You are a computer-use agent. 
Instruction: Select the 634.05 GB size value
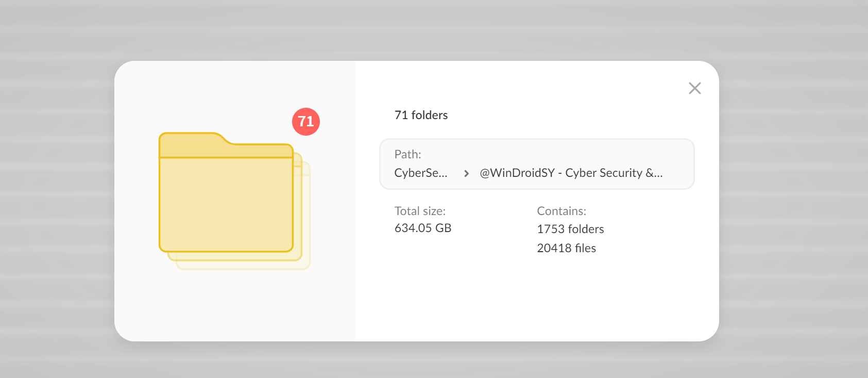422,228
